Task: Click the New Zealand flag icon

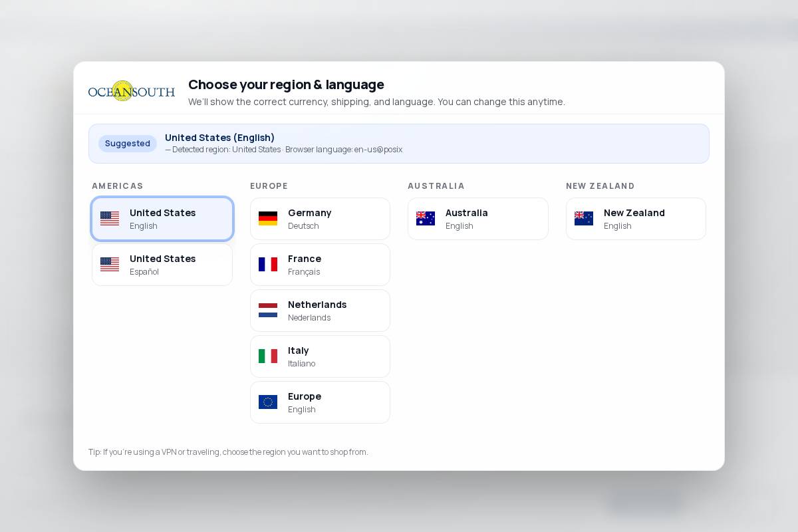Action: tap(584, 218)
